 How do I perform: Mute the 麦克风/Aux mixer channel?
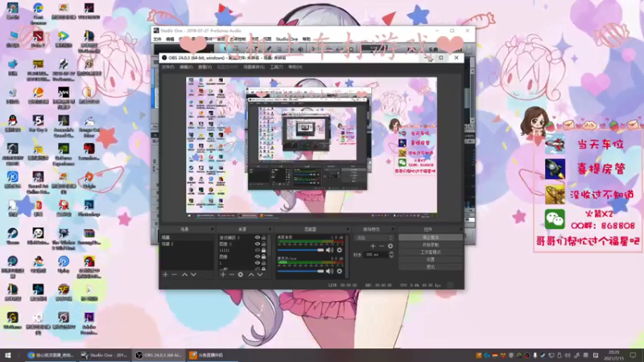330,271
